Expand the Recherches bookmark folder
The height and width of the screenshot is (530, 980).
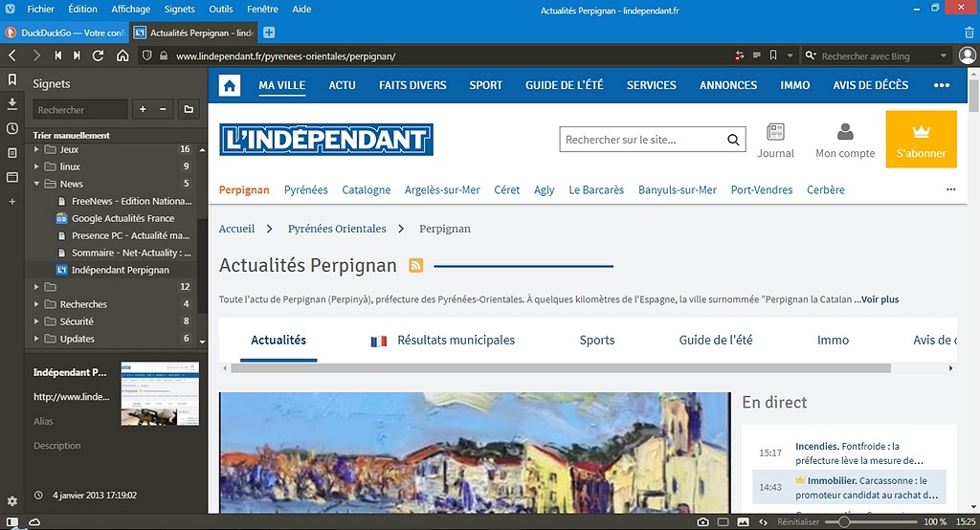(x=36, y=304)
